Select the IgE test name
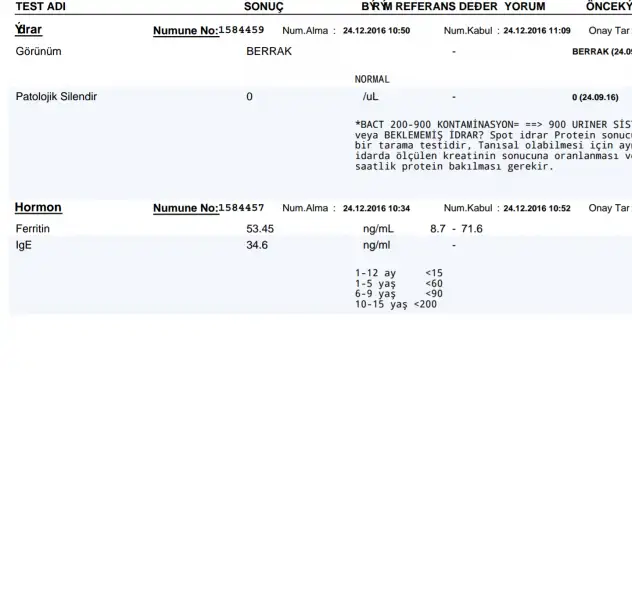632x600 pixels. [x=24, y=245]
